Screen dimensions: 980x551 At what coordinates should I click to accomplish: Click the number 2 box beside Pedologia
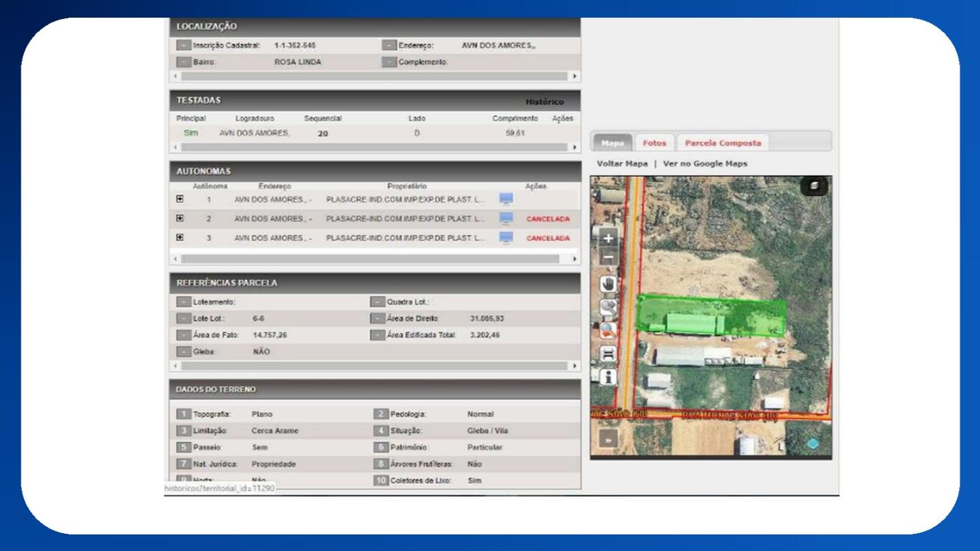[380, 414]
